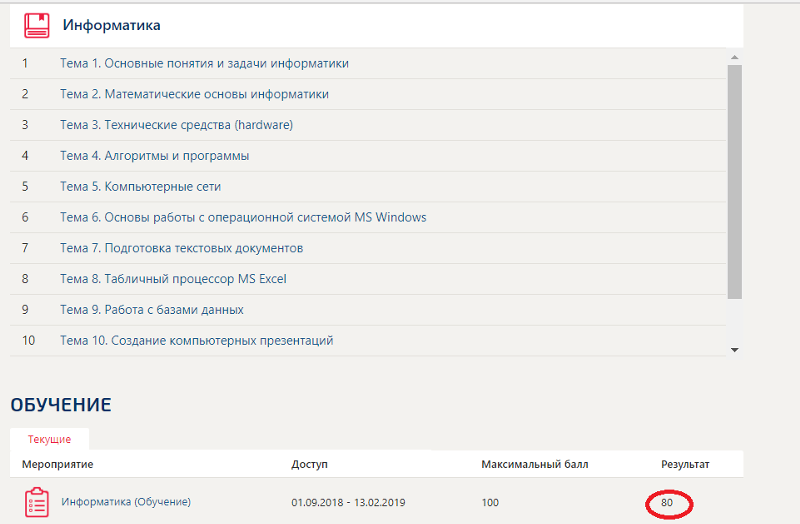The image size is (800, 524).
Task: Switch to the Текущие tab
Action: (49, 439)
